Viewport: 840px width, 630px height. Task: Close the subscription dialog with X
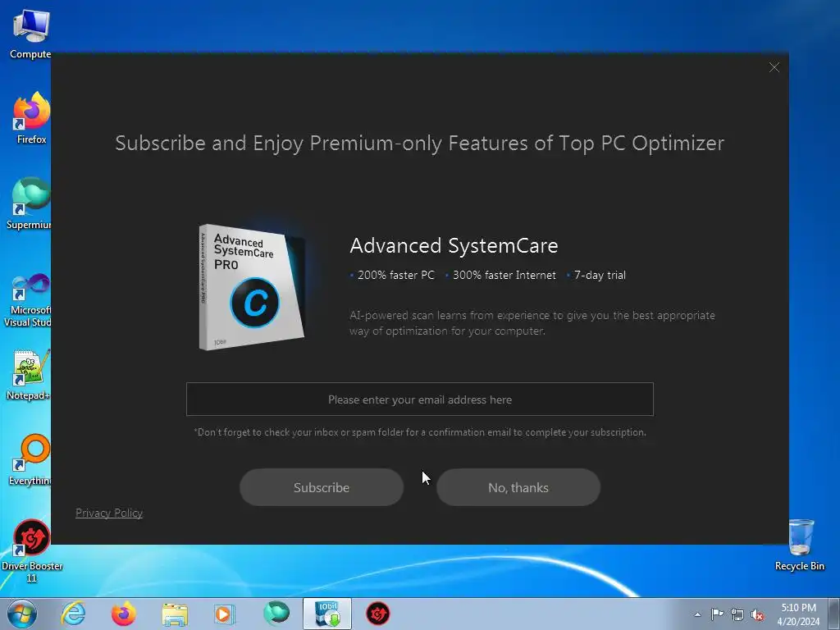[x=774, y=67]
